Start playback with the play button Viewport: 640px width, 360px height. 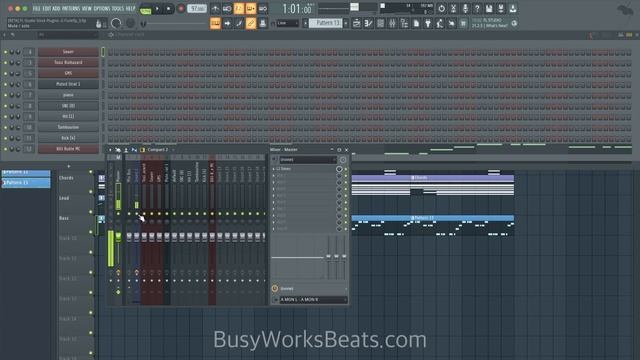[x=157, y=9]
